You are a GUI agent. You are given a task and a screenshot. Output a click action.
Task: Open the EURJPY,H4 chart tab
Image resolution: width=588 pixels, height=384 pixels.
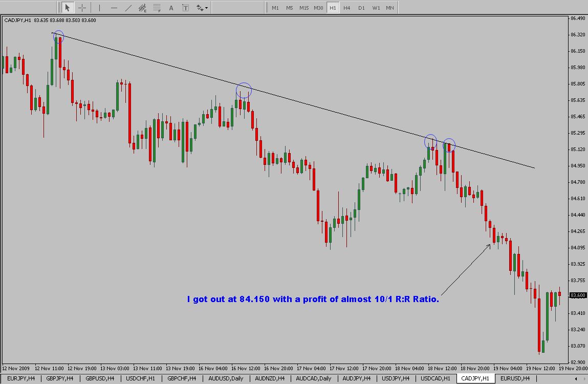21,378
